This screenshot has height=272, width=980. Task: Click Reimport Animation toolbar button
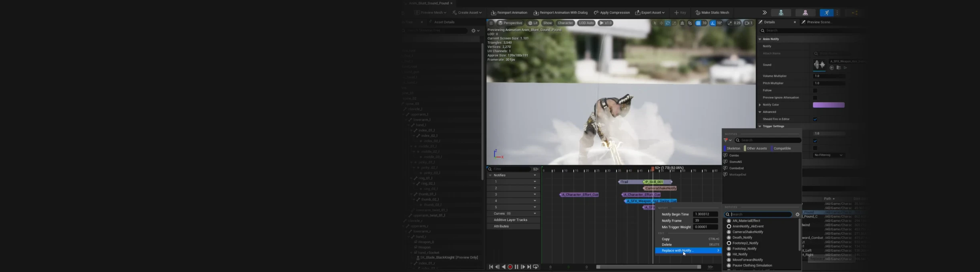[509, 12]
